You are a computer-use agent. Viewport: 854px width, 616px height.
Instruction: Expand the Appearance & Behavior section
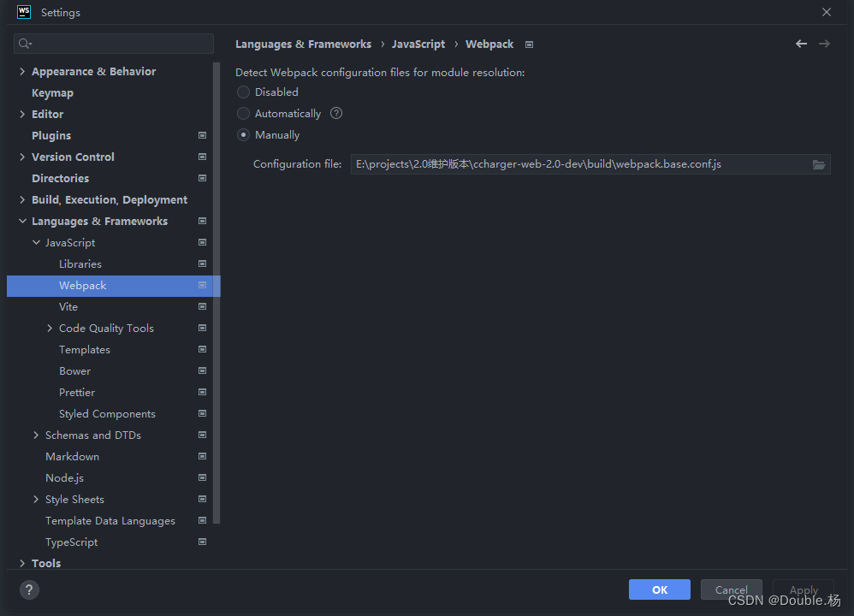pyautogui.click(x=22, y=71)
